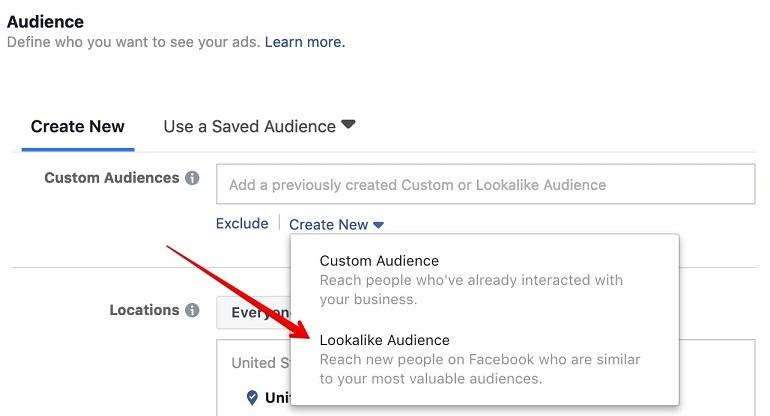
Task: Click the Locations info icon
Action: tap(192, 310)
